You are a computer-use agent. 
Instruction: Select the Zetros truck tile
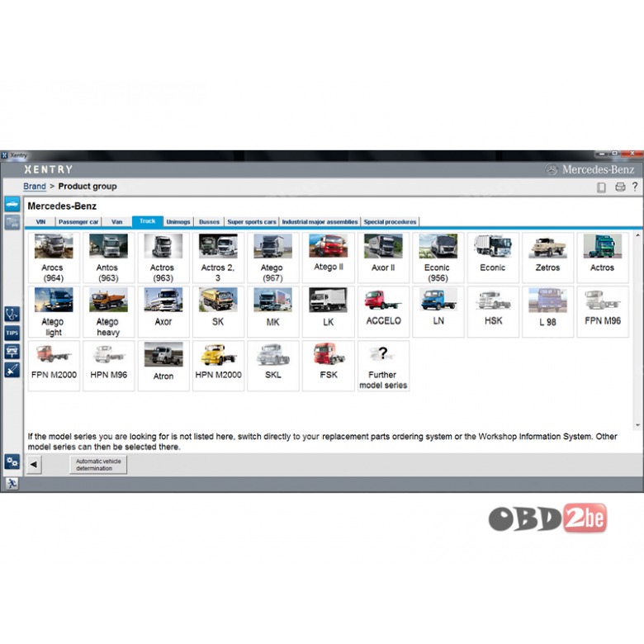[x=548, y=258]
